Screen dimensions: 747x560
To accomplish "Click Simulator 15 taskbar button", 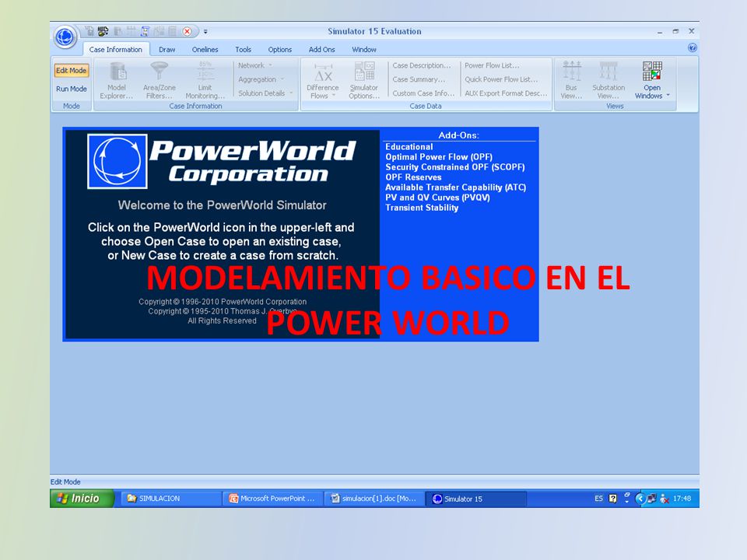I will click(x=476, y=499).
